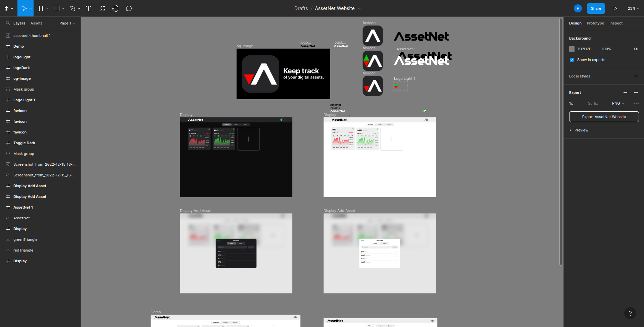Image resolution: width=644 pixels, height=327 pixels.
Task: Select the Rectangle shape tool
Action: pyautogui.click(x=57, y=8)
